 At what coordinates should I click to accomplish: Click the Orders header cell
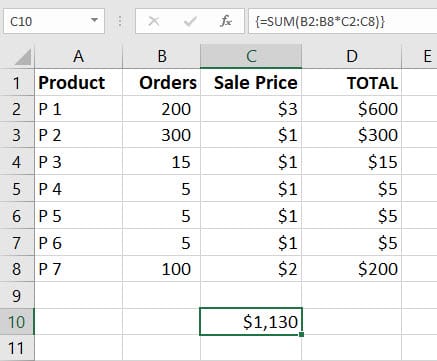[162, 82]
